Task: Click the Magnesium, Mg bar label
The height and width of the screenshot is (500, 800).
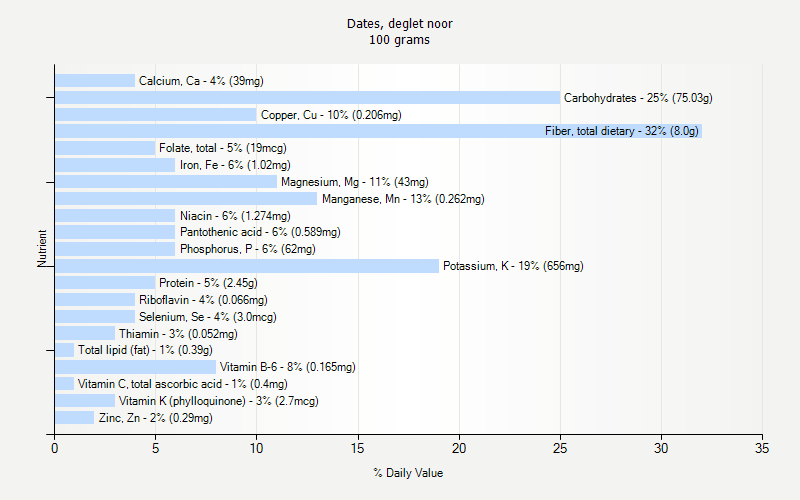Action: pyautogui.click(x=355, y=182)
